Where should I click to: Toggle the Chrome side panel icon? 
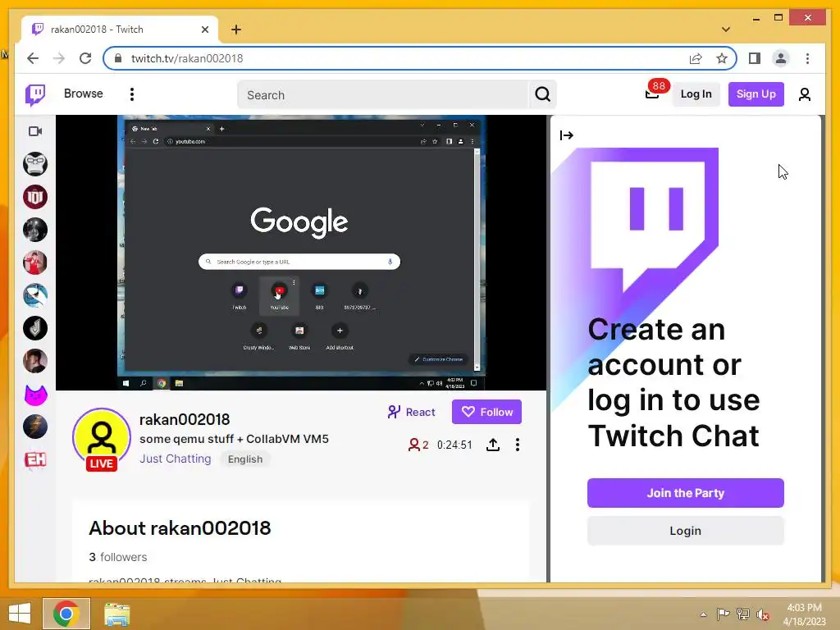[x=755, y=58]
